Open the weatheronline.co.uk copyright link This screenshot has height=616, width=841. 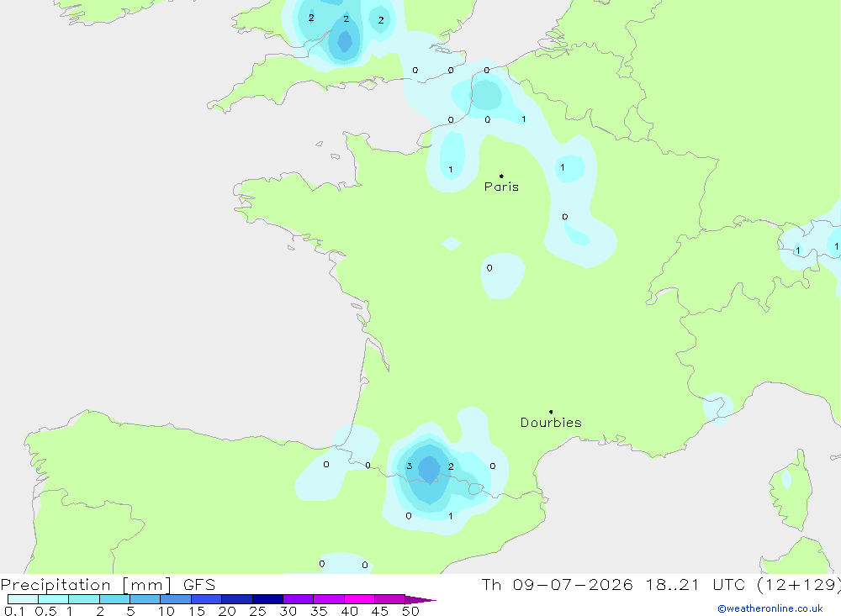(770, 608)
